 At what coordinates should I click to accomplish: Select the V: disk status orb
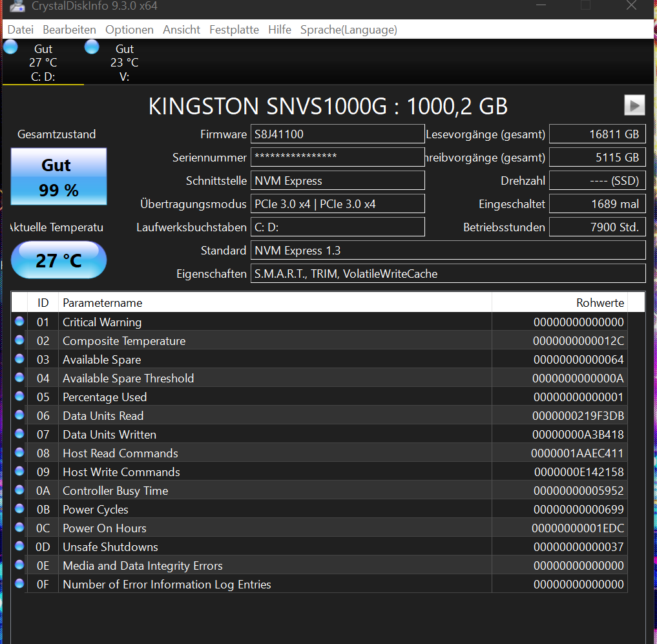pyautogui.click(x=92, y=47)
